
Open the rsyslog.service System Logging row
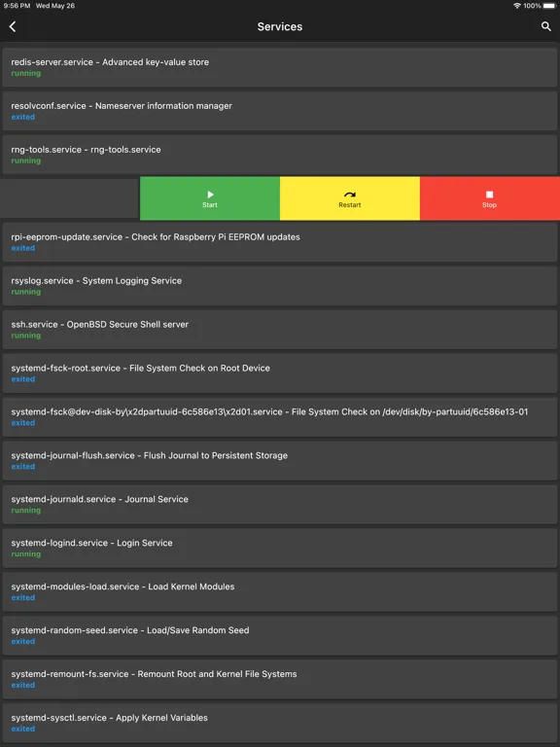280,286
